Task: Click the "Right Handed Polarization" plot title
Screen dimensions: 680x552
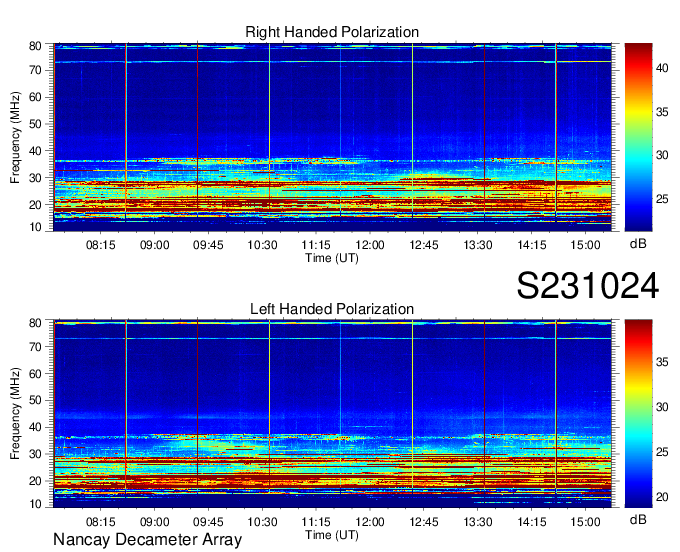Action: coord(332,32)
